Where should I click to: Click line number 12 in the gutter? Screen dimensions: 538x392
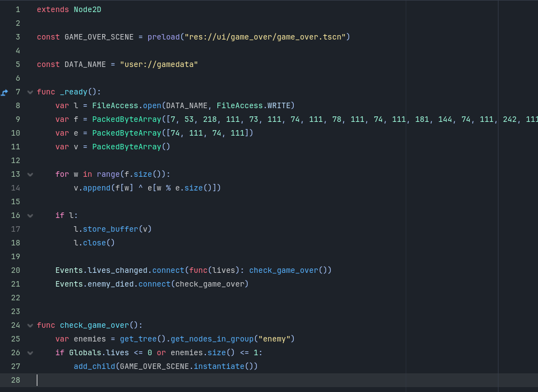[x=15, y=161]
